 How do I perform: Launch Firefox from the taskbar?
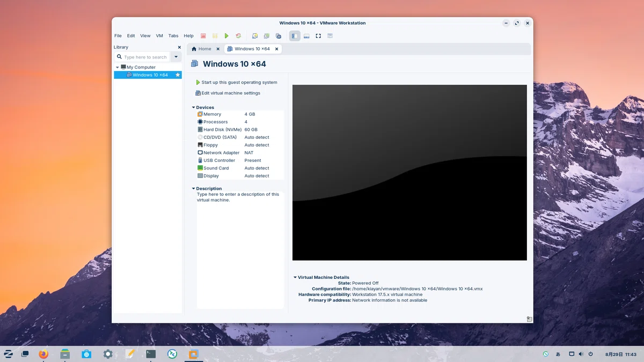point(43,354)
